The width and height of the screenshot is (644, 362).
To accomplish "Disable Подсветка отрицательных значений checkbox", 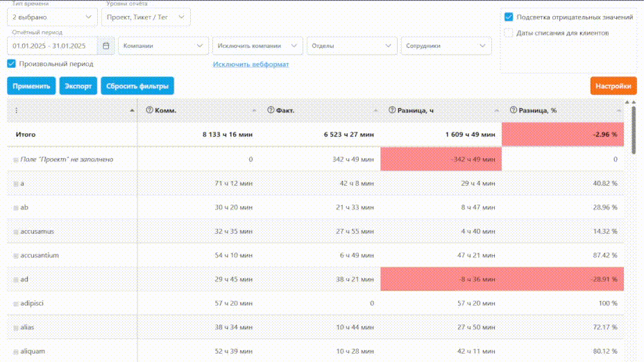I will [x=509, y=17].
